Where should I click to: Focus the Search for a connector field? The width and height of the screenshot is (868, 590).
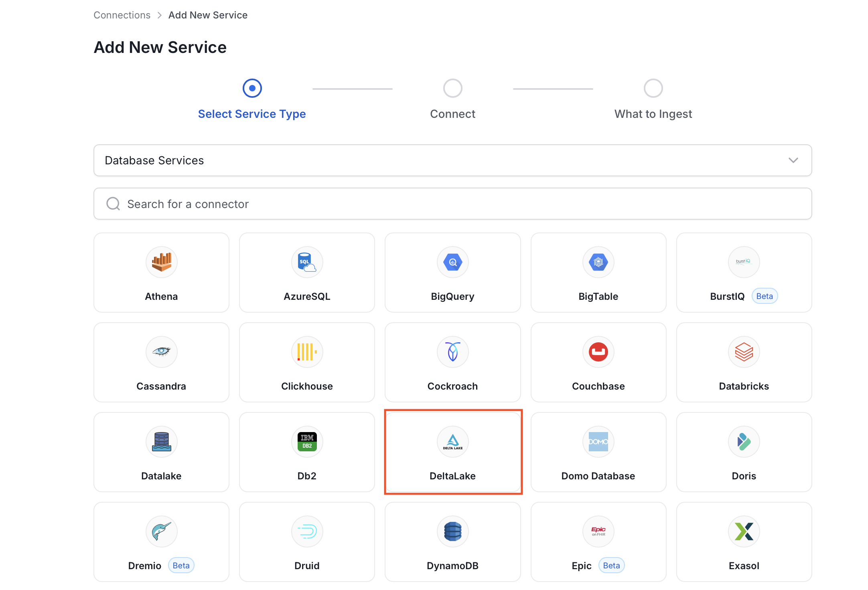point(452,204)
